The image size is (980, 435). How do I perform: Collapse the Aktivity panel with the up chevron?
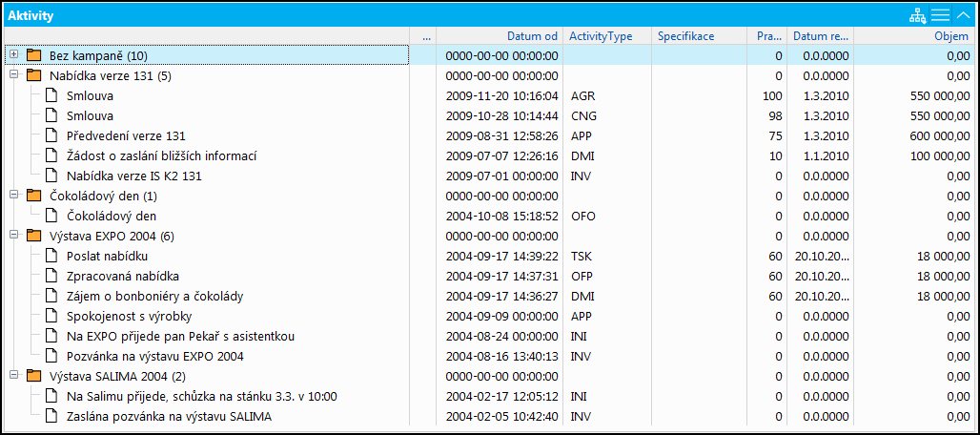coord(963,15)
